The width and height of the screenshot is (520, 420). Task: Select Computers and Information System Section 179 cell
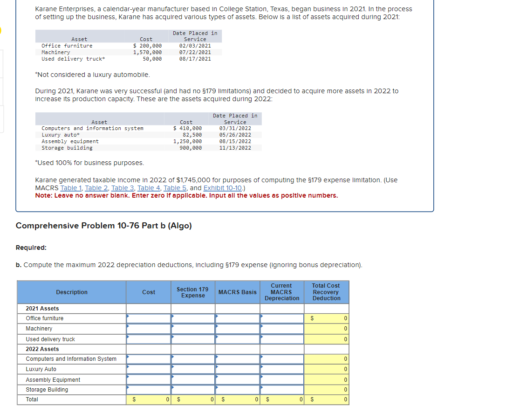193,359
